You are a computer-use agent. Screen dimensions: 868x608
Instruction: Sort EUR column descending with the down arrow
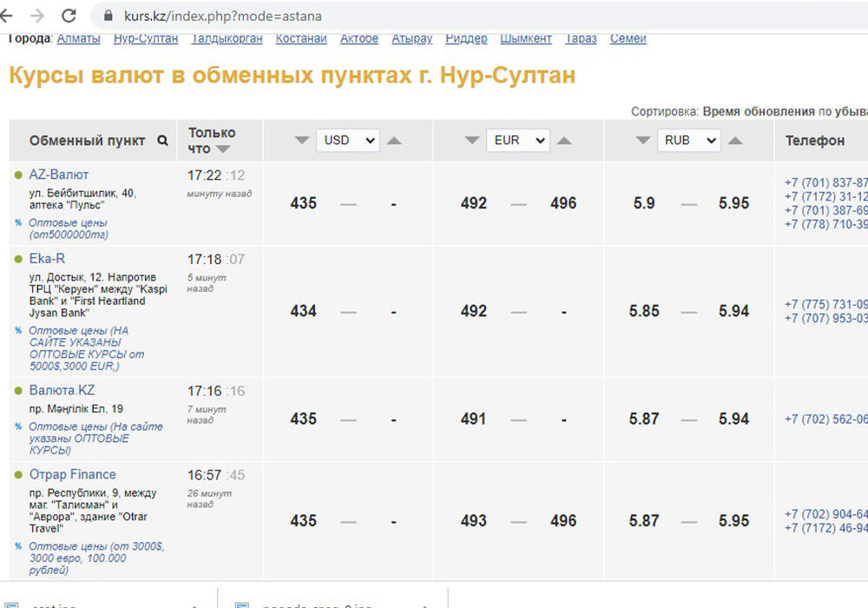471,140
